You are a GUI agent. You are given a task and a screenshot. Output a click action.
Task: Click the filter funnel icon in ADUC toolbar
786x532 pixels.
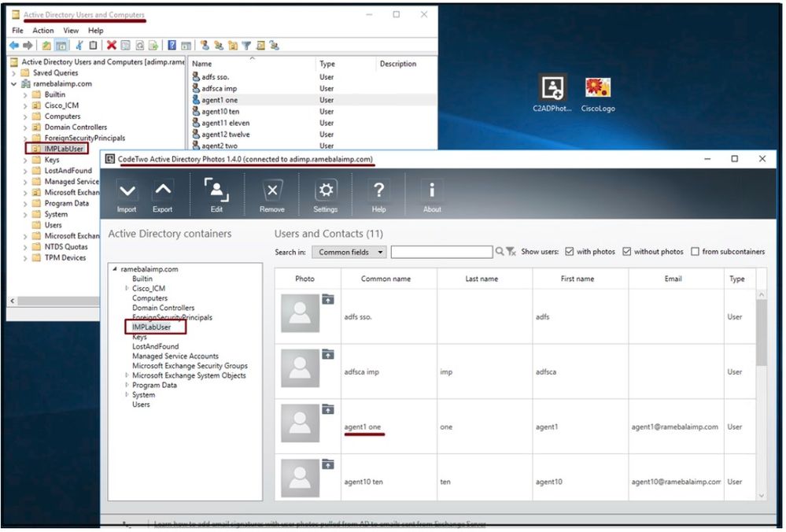[x=246, y=46]
